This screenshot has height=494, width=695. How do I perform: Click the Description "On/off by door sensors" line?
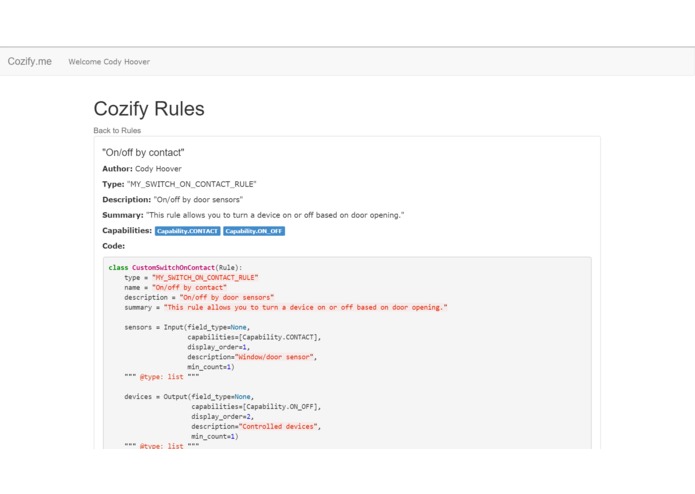pyautogui.click(x=172, y=200)
